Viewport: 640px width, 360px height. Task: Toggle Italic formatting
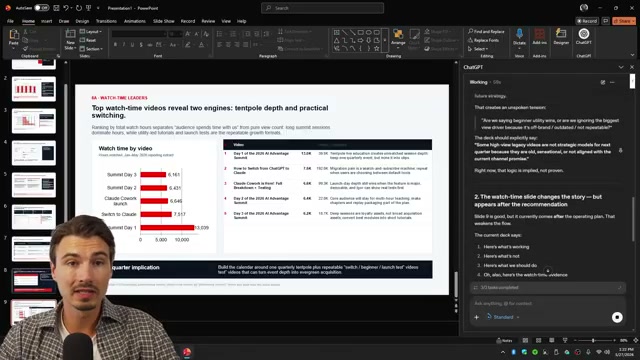click(x=124, y=44)
